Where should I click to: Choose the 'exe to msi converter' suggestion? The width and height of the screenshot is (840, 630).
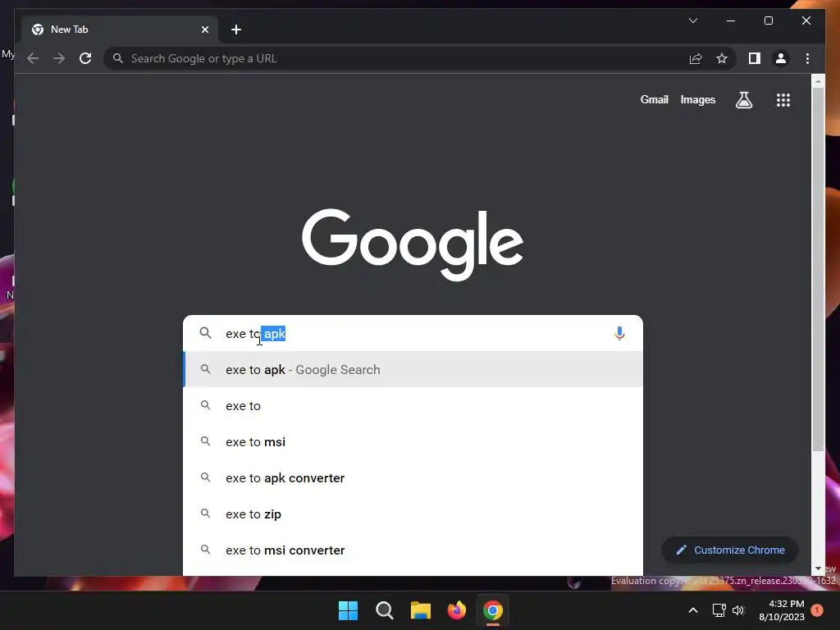pyautogui.click(x=413, y=550)
